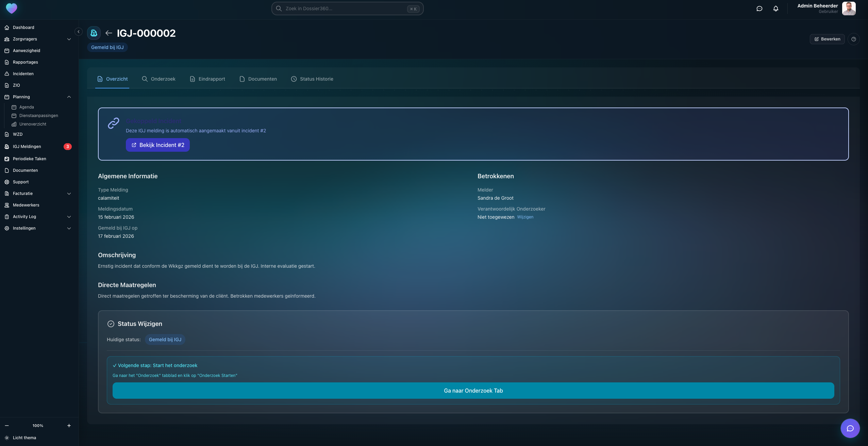Expand the Zorgvragers menu
The width and height of the screenshot is (868, 446).
(x=69, y=39)
